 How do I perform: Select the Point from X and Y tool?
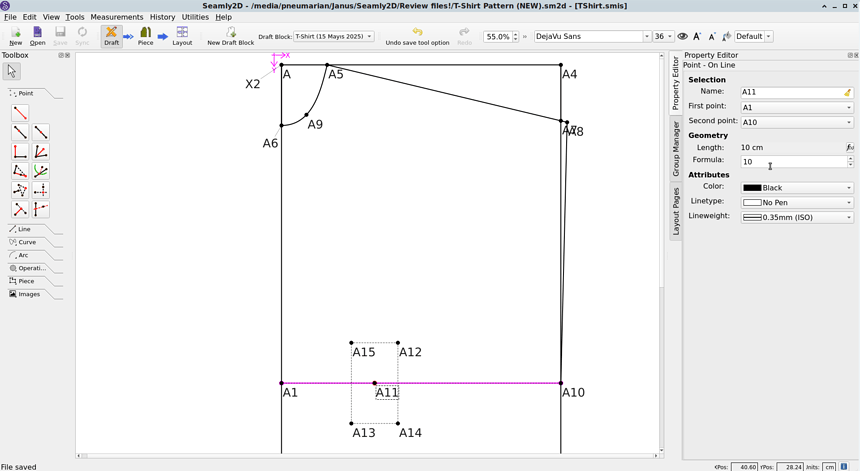click(41, 190)
